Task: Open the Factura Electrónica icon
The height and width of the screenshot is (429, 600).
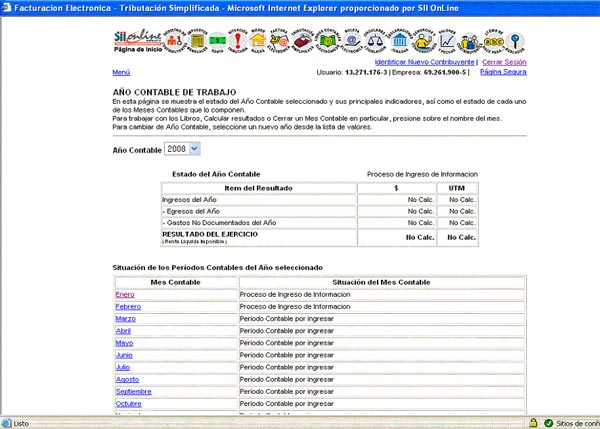Action: (279, 41)
